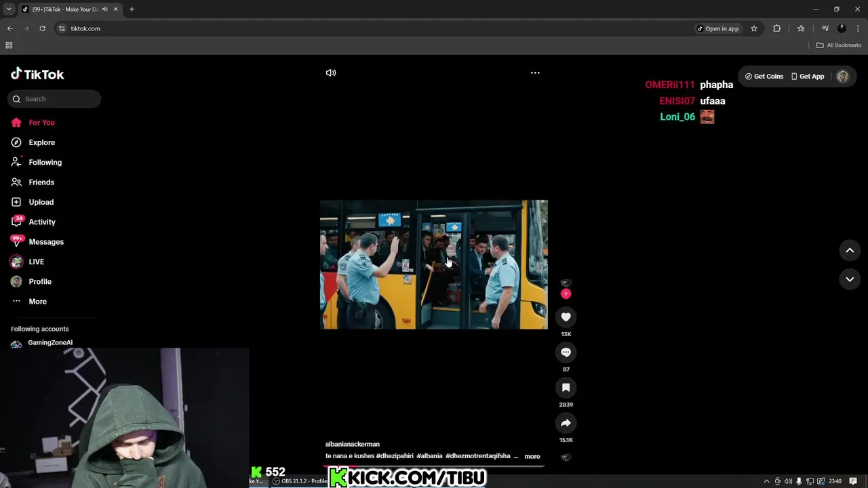Image resolution: width=868 pixels, height=488 pixels.
Task: Open the Chrome profile avatar
Action: click(842, 28)
